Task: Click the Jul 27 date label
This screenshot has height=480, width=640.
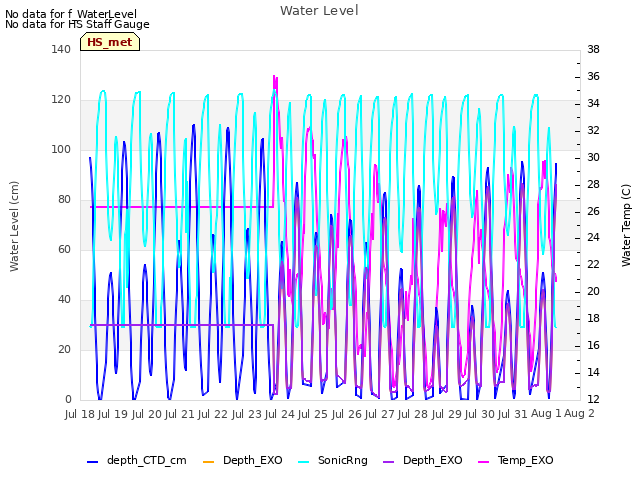Action: tap(380, 414)
